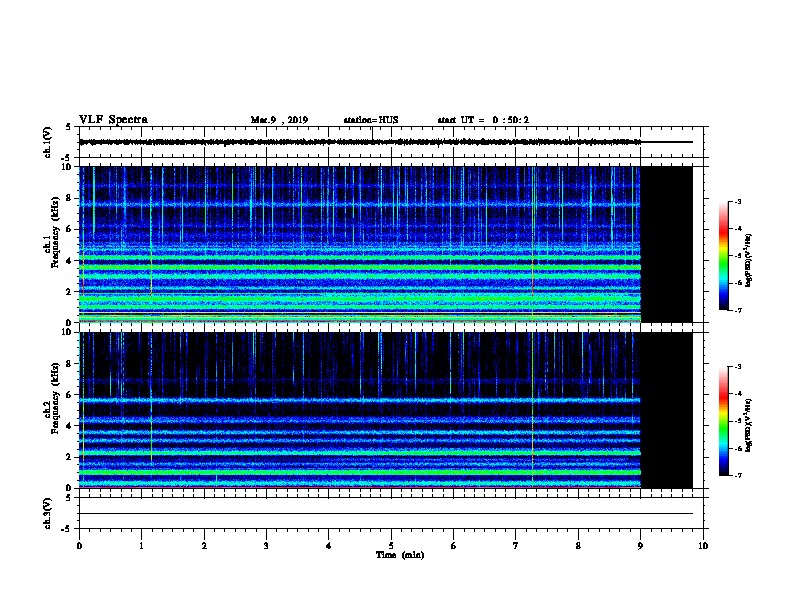Click time axis tick label "4"
This screenshot has height=612, width=792.
[329, 546]
